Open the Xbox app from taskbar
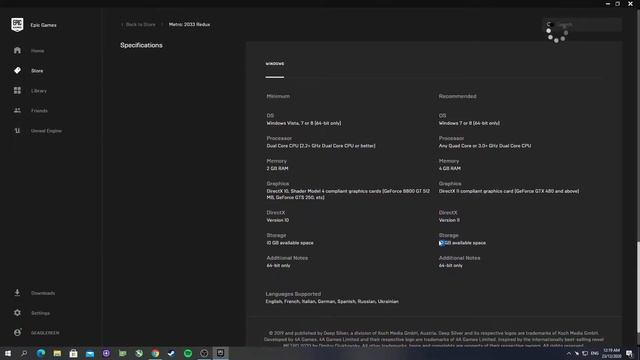 pyautogui.click(x=139, y=353)
